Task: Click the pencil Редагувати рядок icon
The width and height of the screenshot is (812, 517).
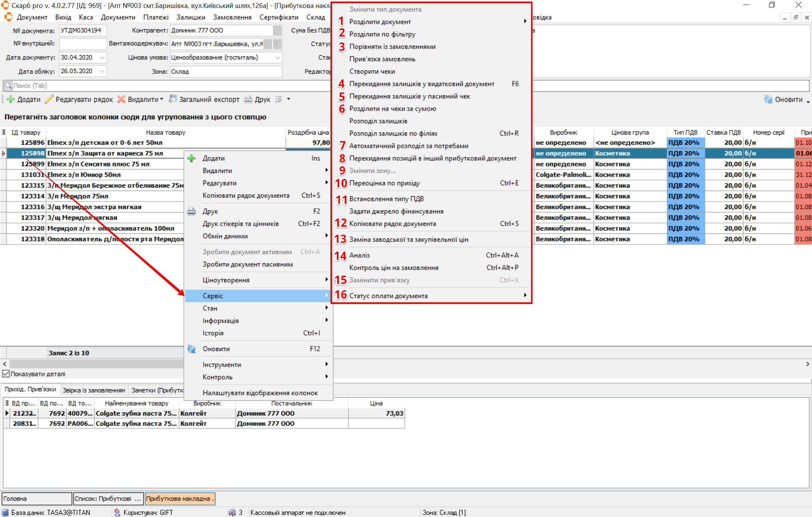Action: pyautogui.click(x=49, y=99)
